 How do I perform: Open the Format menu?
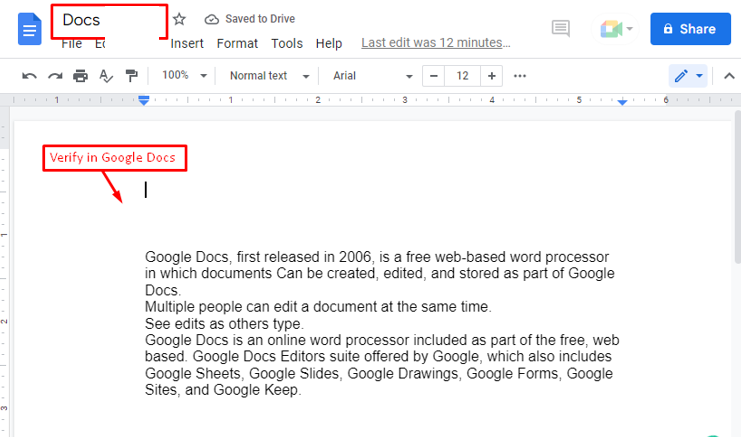click(237, 43)
